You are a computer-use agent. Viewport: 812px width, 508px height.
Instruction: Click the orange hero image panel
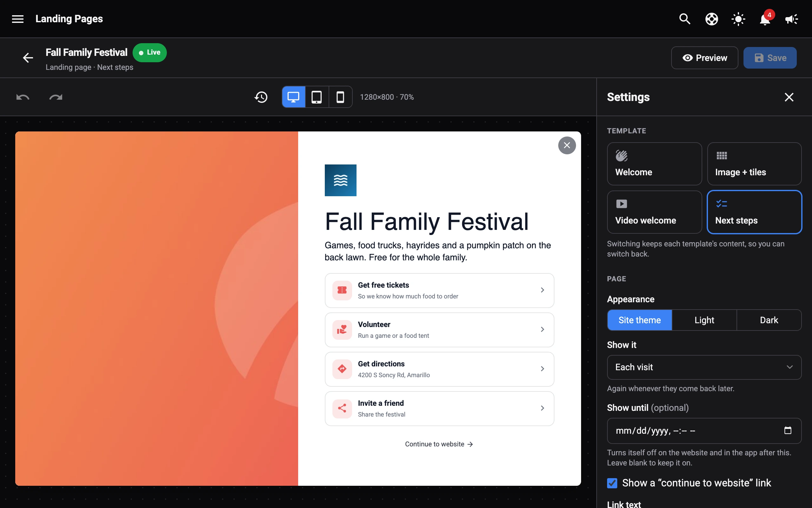157,308
